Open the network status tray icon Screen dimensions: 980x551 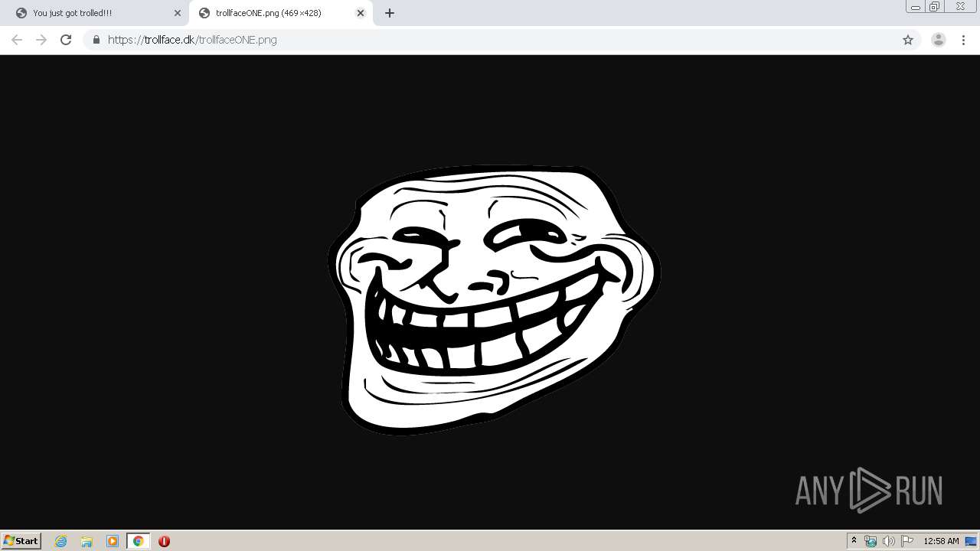tap(871, 541)
